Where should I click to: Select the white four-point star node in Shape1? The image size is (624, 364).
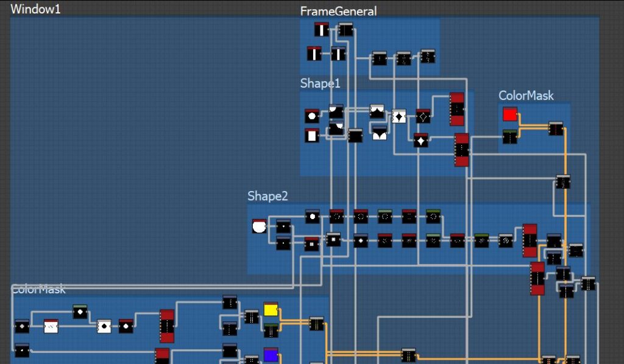[420, 140]
